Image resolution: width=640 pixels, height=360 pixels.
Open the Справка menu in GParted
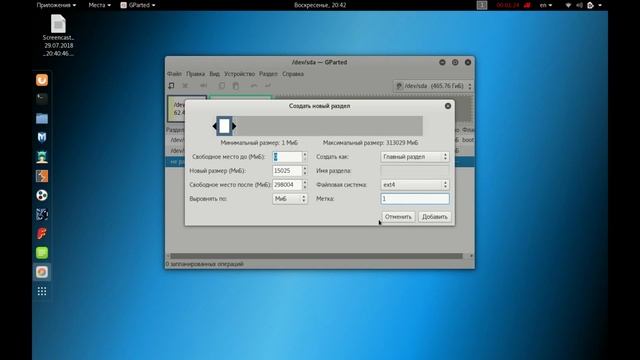click(293, 74)
